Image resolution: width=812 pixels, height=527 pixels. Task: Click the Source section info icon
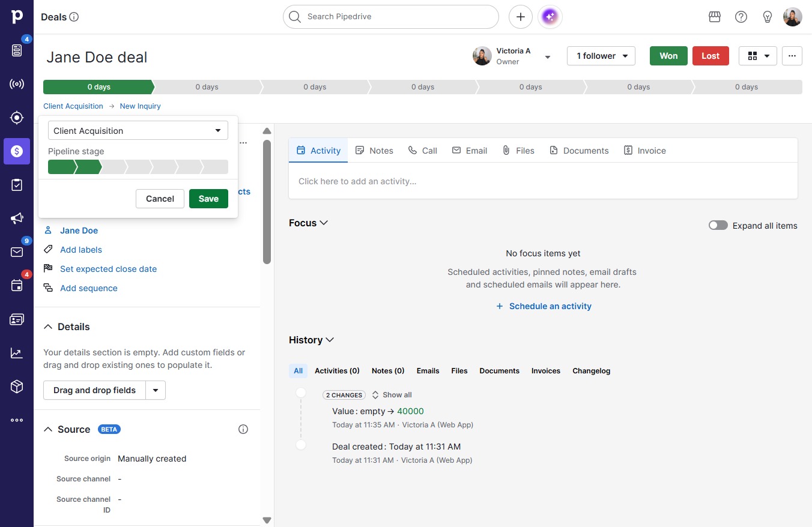pyautogui.click(x=243, y=429)
